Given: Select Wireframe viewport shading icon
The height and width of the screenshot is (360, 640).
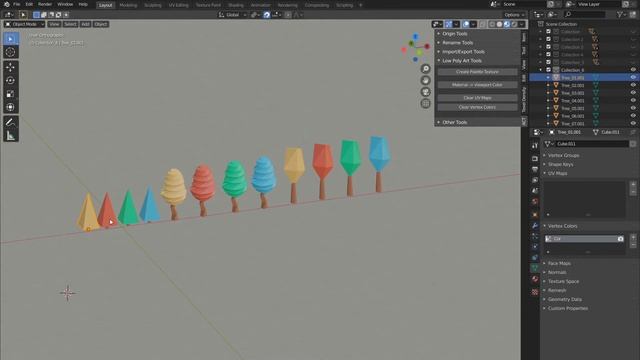Looking at the screenshot, I should (492, 24).
